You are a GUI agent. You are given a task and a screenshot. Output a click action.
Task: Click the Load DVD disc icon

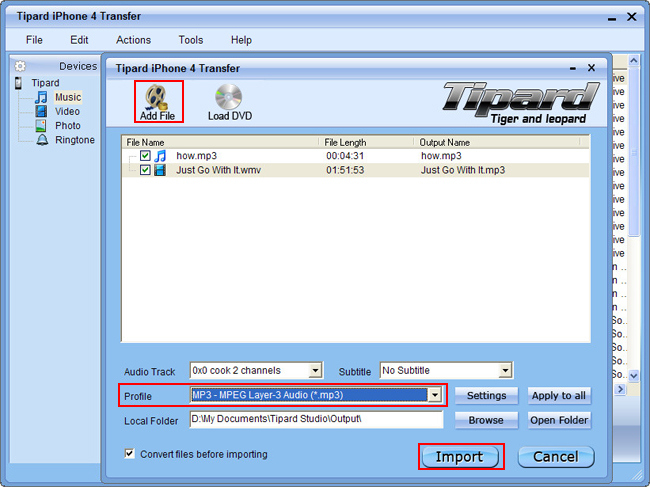click(x=228, y=97)
